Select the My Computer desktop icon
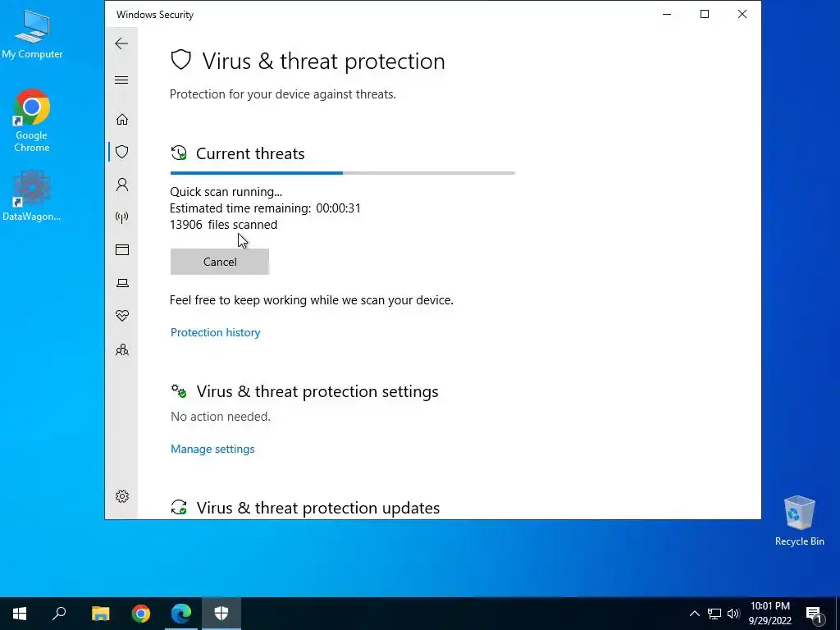Viewport: 840px width, 630px height. coord(32,34)
